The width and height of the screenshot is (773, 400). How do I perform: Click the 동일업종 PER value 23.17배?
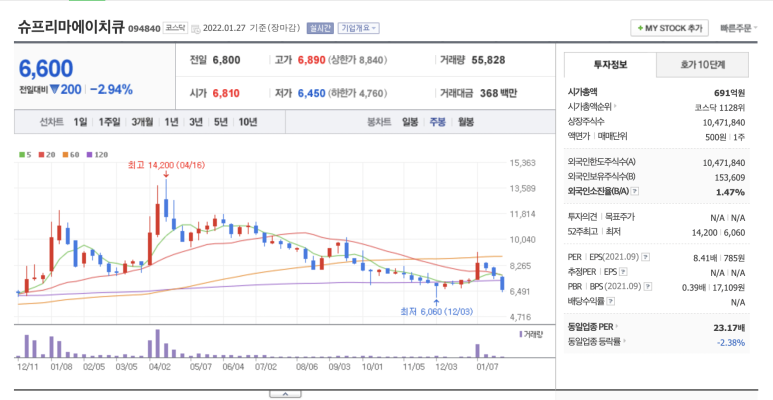point(729,327)
